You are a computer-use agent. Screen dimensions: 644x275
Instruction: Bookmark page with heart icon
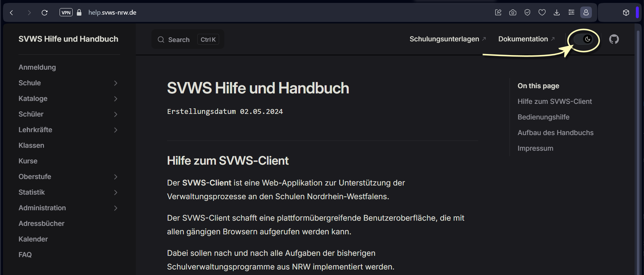click(542, 12)
